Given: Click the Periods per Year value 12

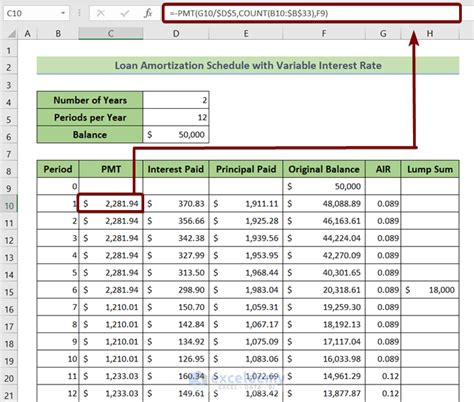Looking at the screenshot, I should 176,117.
